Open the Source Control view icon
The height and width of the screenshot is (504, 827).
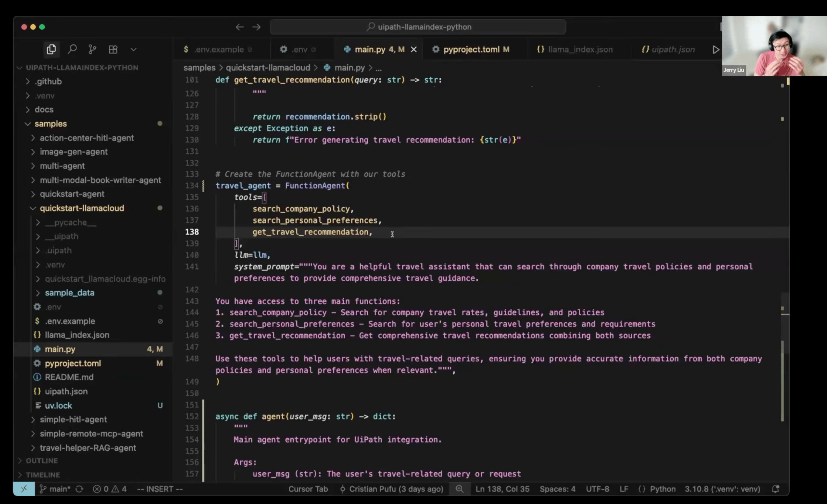click(x=92, y=49)
